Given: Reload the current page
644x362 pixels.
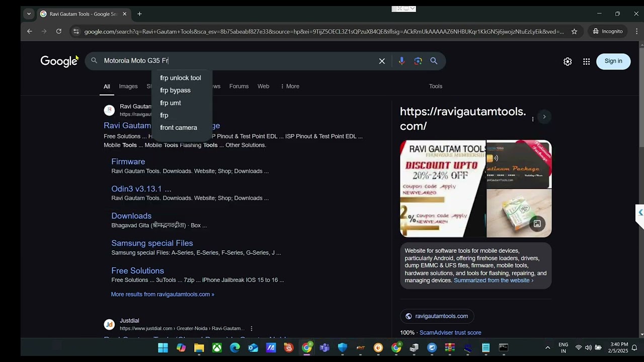Looking at the screenshot, I should 59,31.
